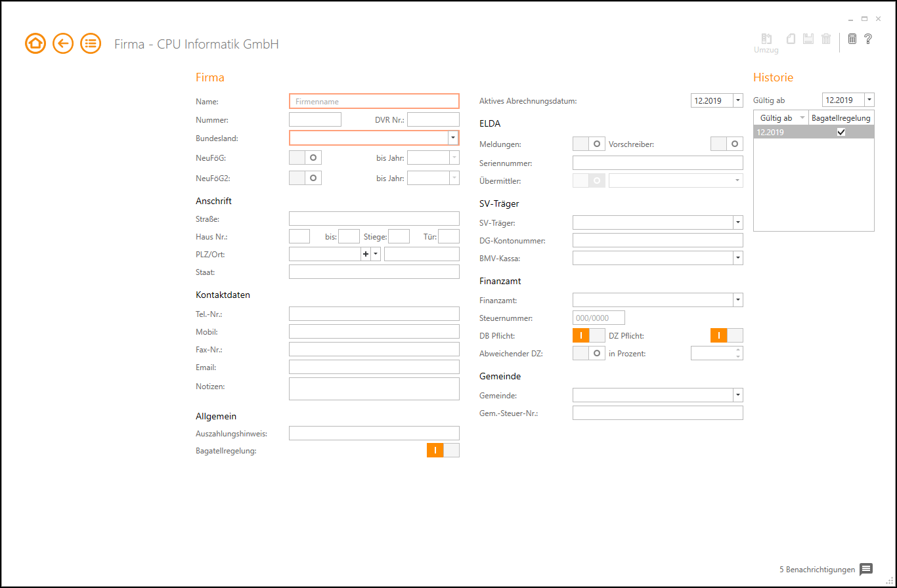This screenshot has height=588, width=897.
Task: Open the calculator icon
Action: pos(852,39)
